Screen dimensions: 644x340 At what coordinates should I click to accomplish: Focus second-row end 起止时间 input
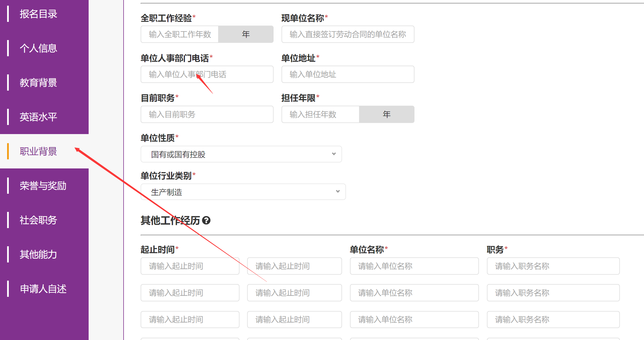(x=295, y=293)
